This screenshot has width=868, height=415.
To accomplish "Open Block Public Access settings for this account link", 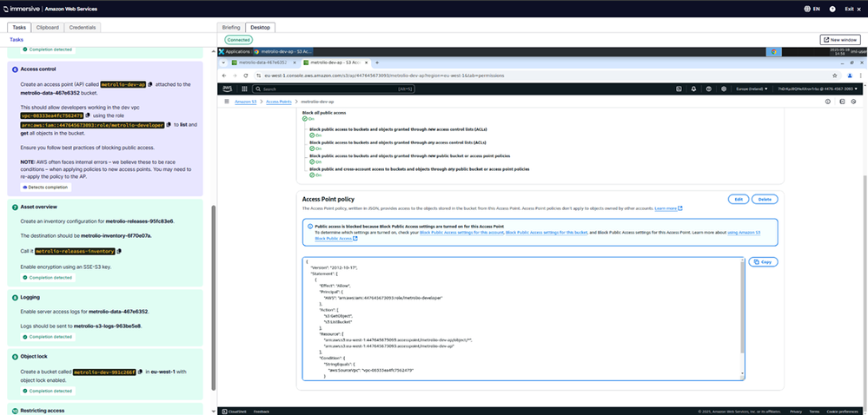I will (461, 233).
